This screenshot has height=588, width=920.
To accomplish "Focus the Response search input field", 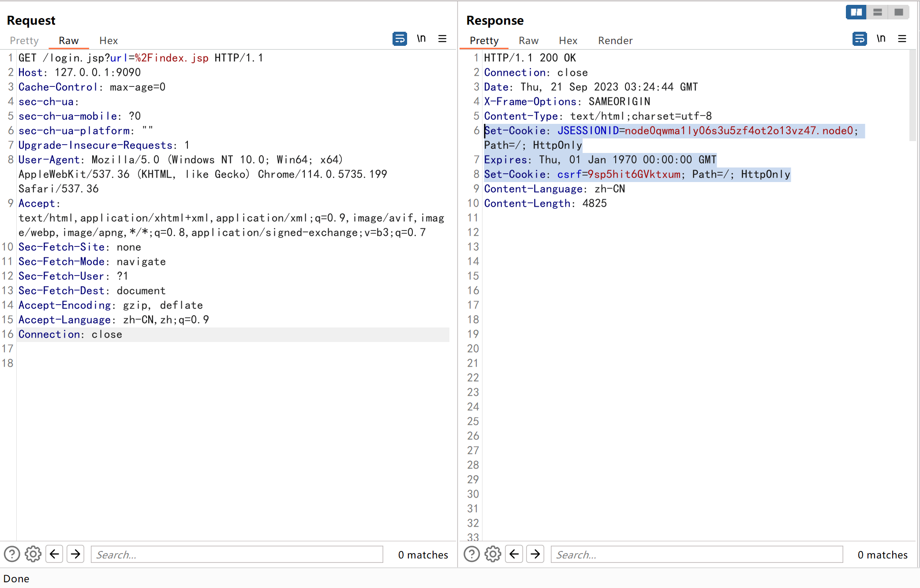I will [x=697, y=555].
